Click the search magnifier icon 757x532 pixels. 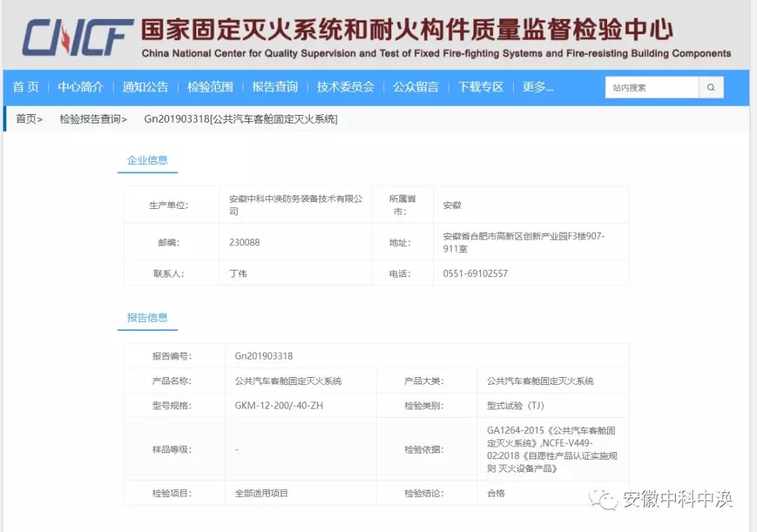point(711,88)
